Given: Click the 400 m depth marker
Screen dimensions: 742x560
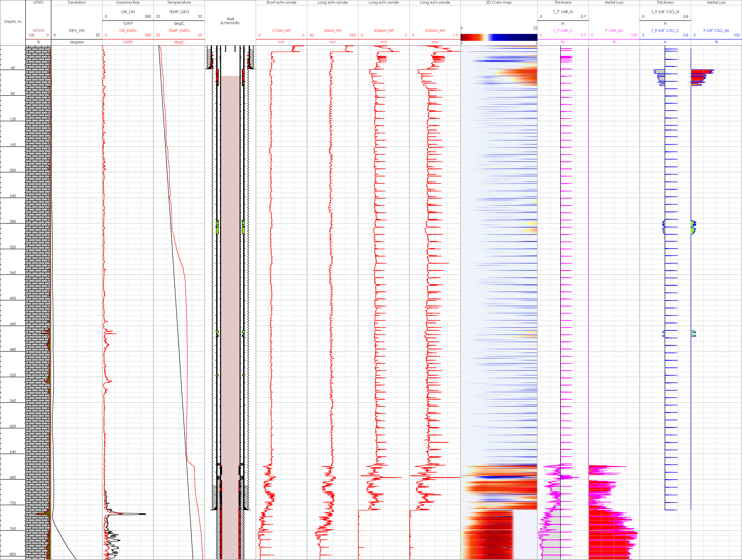Looking at the screenshot, I should (13, 298).
